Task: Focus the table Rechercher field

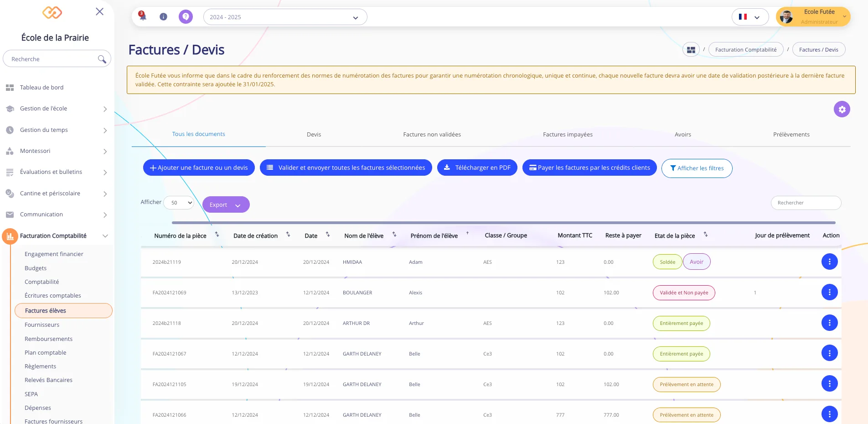Action: click(x=806, y=203)
